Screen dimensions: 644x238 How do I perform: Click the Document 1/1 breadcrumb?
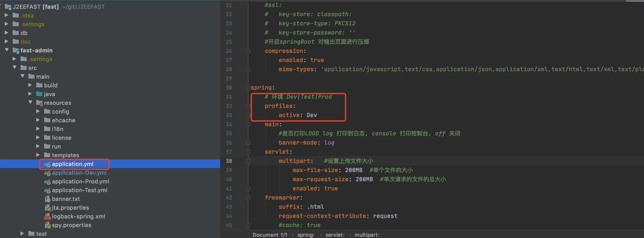[270, 235]
